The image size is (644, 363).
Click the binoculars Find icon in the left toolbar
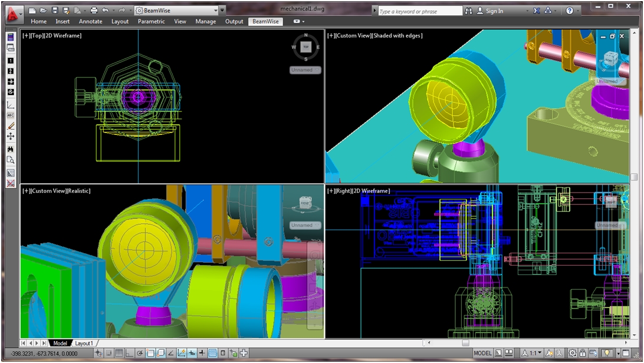pos(11,149)
